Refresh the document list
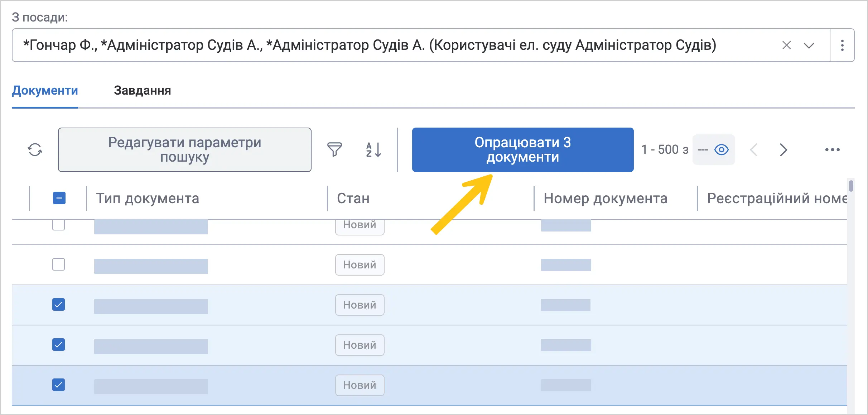The height and width of the screenshot is (415, 868). coord(35,150)
